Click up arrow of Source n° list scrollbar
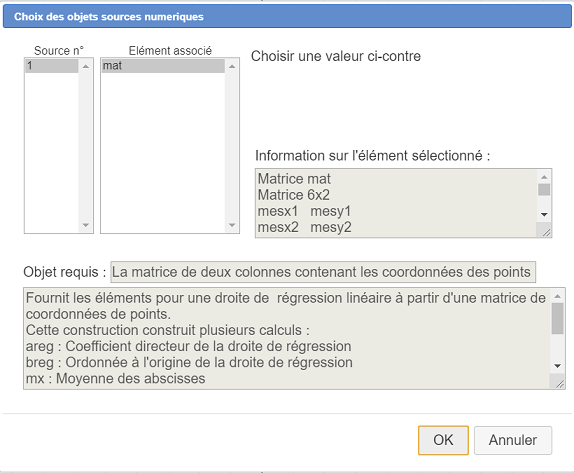The width and height of the screenshot is (574, 473). click(x=86, y=66)
